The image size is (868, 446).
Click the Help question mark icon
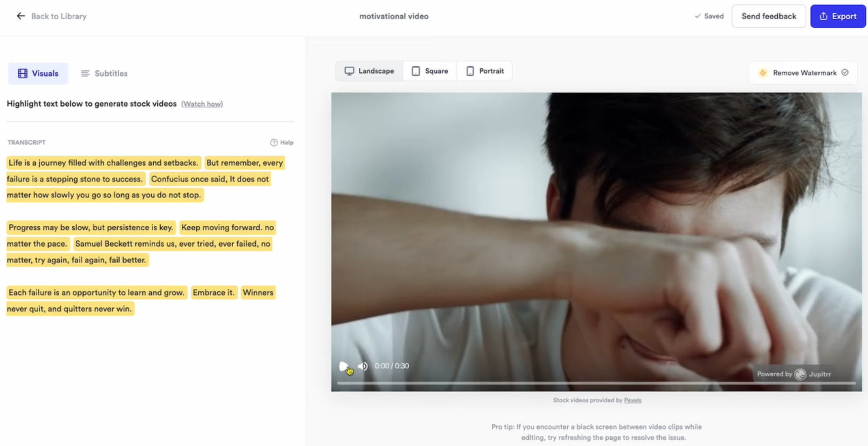pos(273,142)
